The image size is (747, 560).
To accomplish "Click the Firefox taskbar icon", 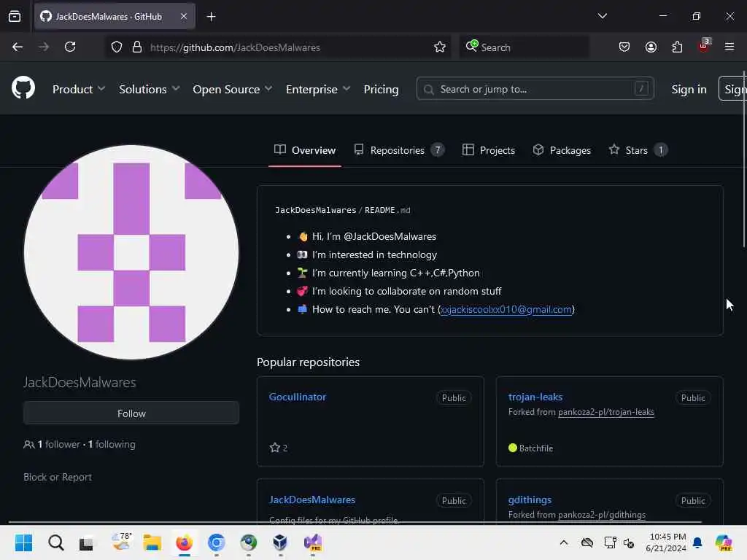I will click(184, 542).
